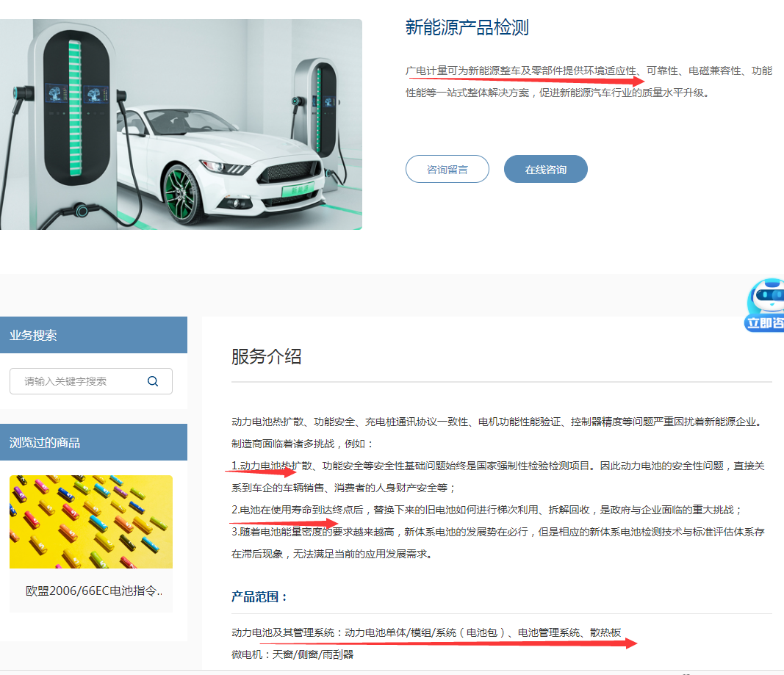Click the 产品范围 subsection heading
The image size is (784, 675).
(x=260, y=596)
